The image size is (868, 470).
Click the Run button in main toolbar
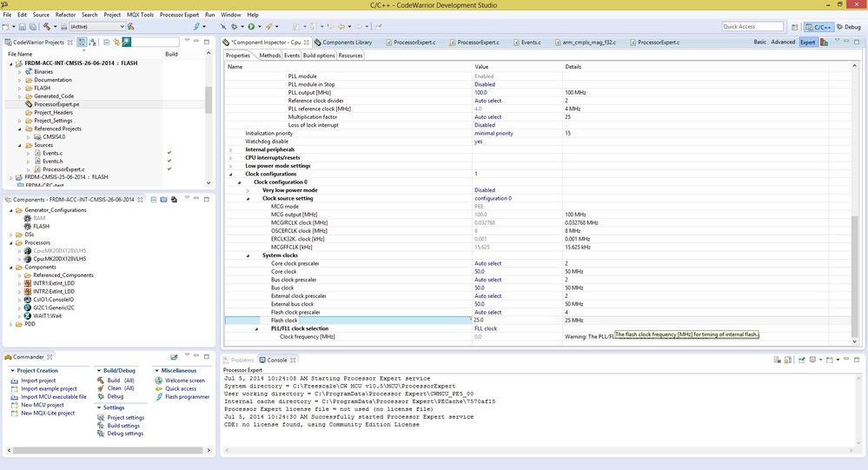[x=252, y=26]
